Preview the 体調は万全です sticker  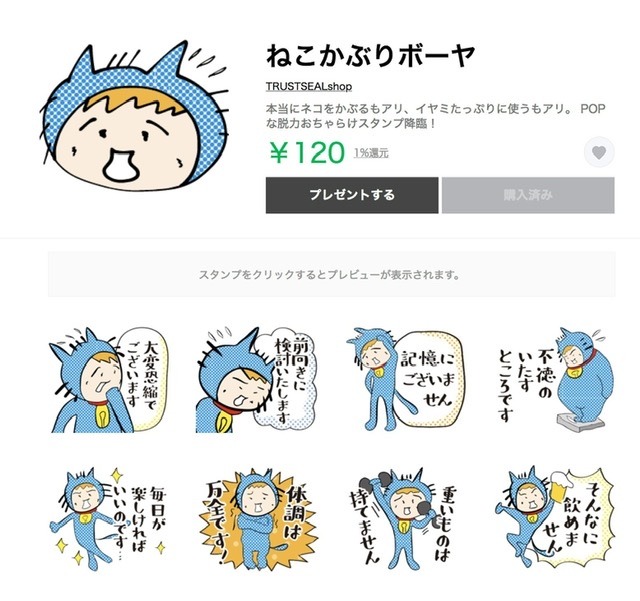[x=256, y=519]
